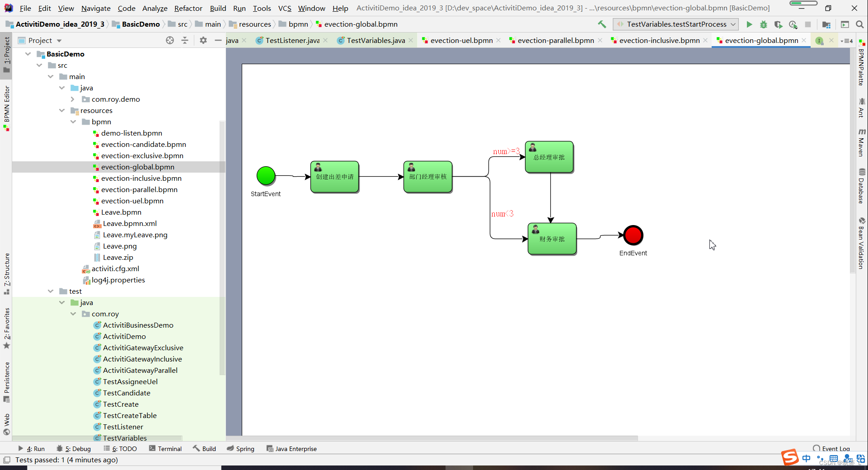Hide the Project panel minus icon

[x=218, y=40]
